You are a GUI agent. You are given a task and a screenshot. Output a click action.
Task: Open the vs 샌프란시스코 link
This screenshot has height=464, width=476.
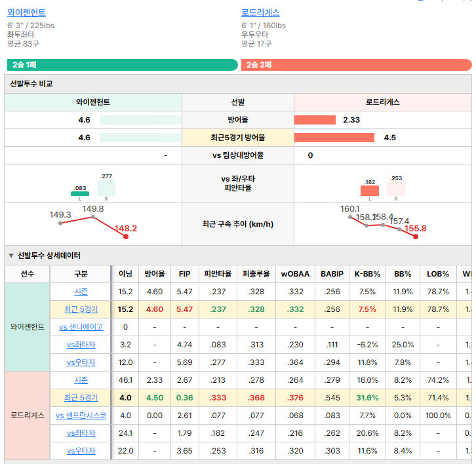point(81,416)
